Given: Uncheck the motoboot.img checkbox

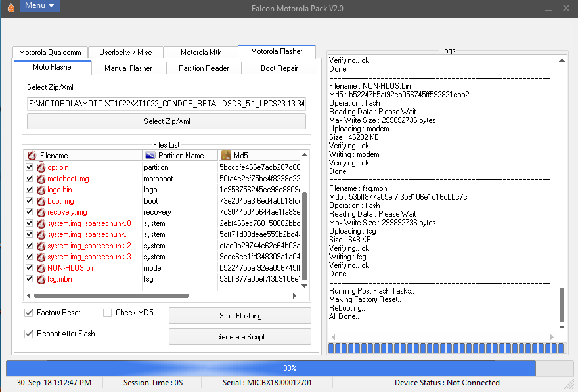Looking at the screenshot, I should pos(30,179).
